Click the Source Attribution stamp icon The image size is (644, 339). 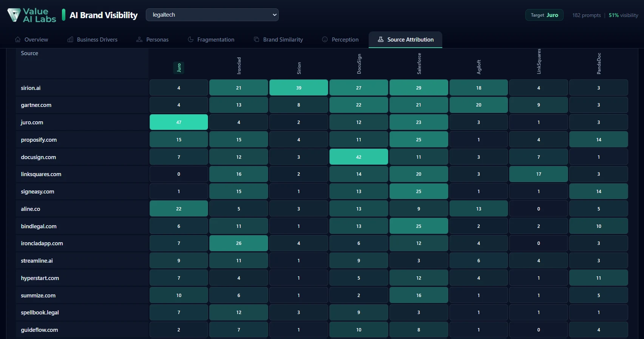[381, 39]
